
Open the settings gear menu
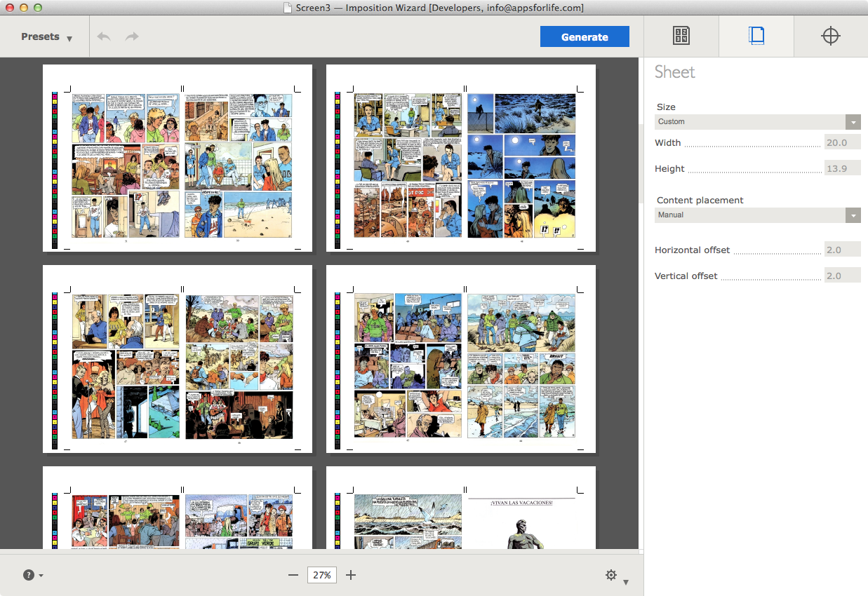tap(612, 575)
